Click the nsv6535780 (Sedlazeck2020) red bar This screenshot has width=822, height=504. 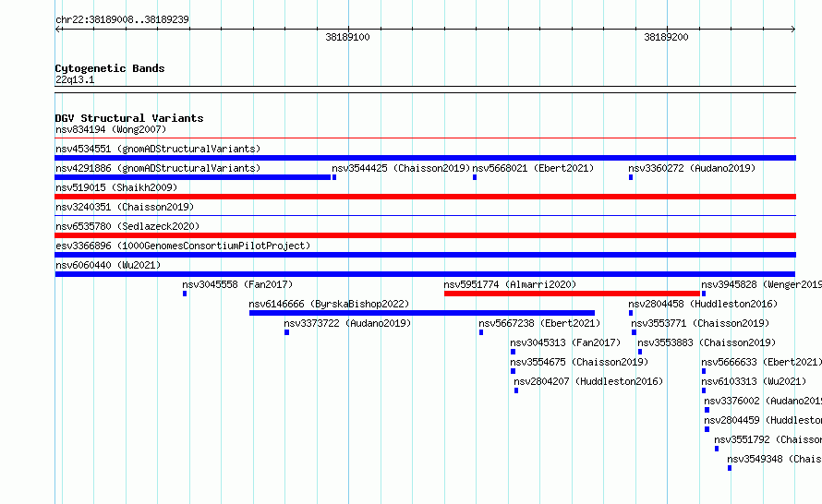coord(425,235)
